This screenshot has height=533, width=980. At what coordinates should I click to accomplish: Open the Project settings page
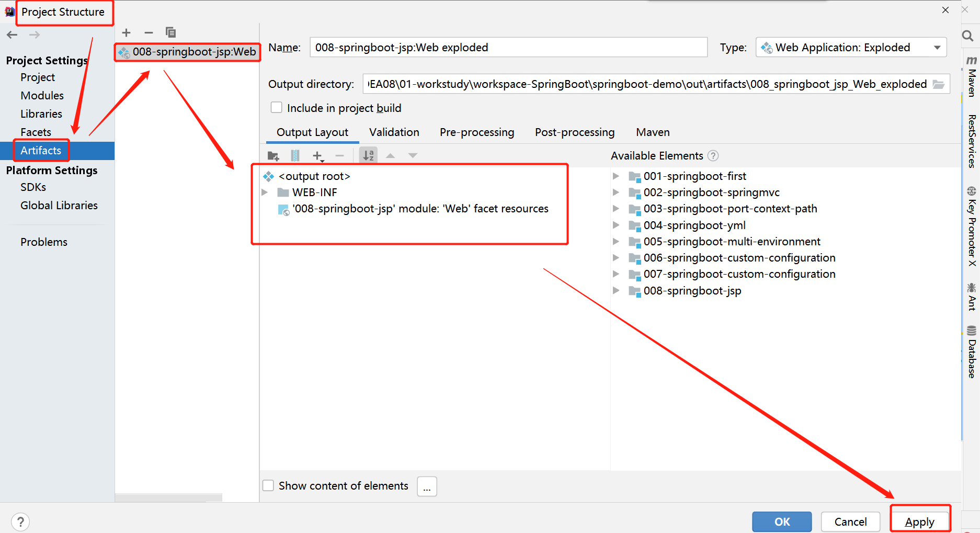(38, 77)
